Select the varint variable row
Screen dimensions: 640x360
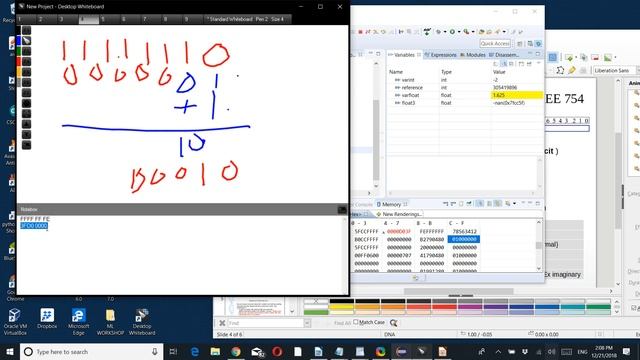[464, 80]
